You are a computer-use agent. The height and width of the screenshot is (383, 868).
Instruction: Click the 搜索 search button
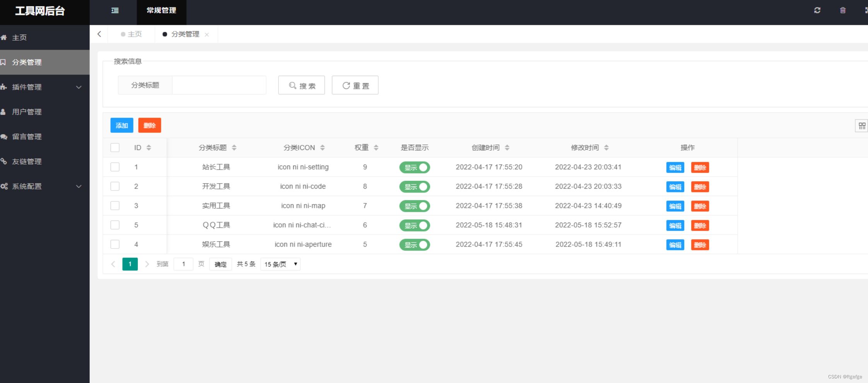(x=301, y=85)
